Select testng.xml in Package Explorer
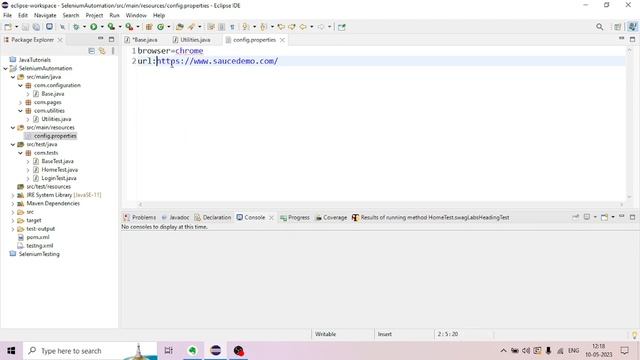 (40, 246)
